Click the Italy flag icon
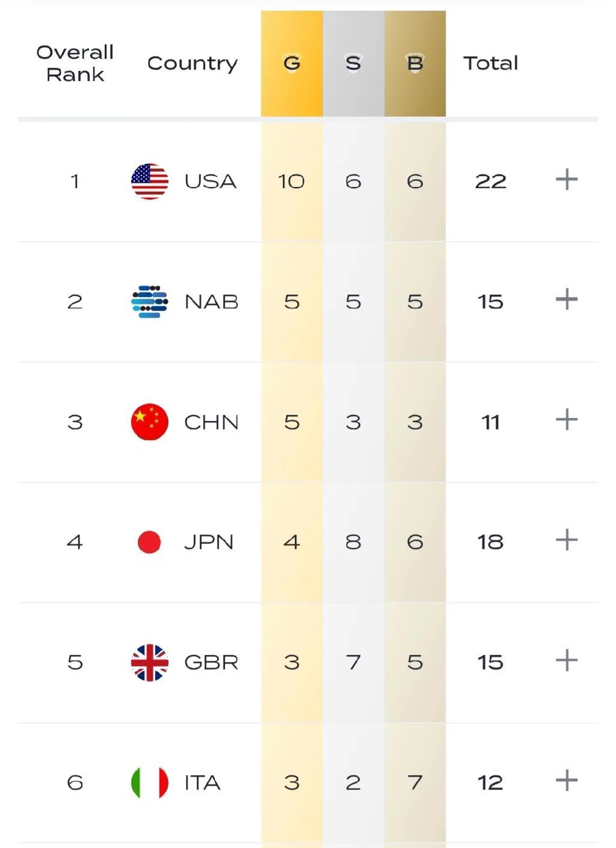The image size is (616, 848). tap(150, 782)
